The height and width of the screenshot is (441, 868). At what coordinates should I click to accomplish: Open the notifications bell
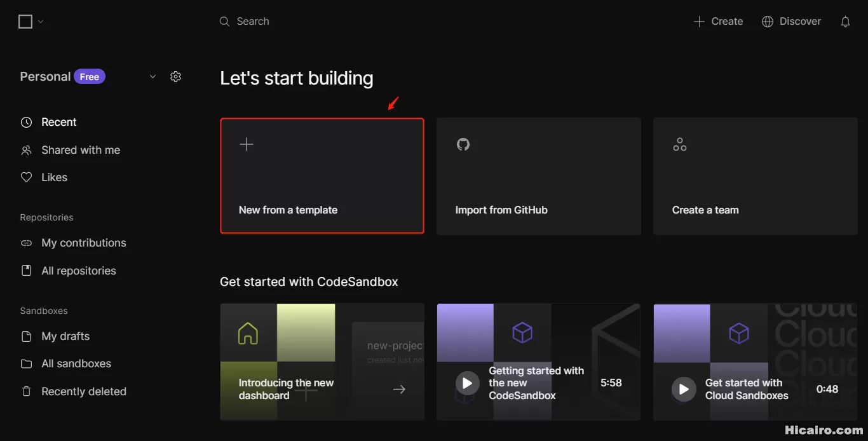pos(845,22)
